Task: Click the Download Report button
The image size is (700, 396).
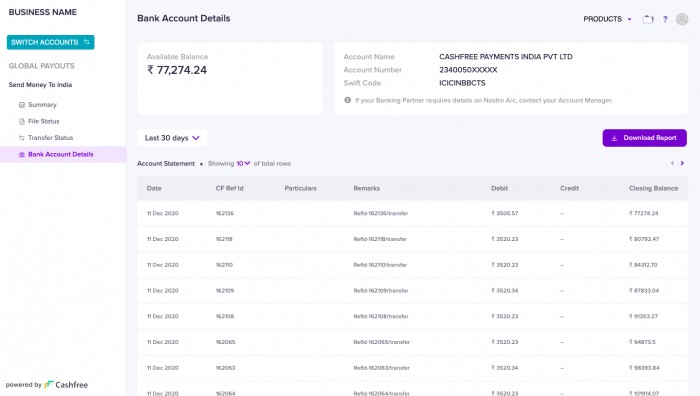Action: coord(644,138)
